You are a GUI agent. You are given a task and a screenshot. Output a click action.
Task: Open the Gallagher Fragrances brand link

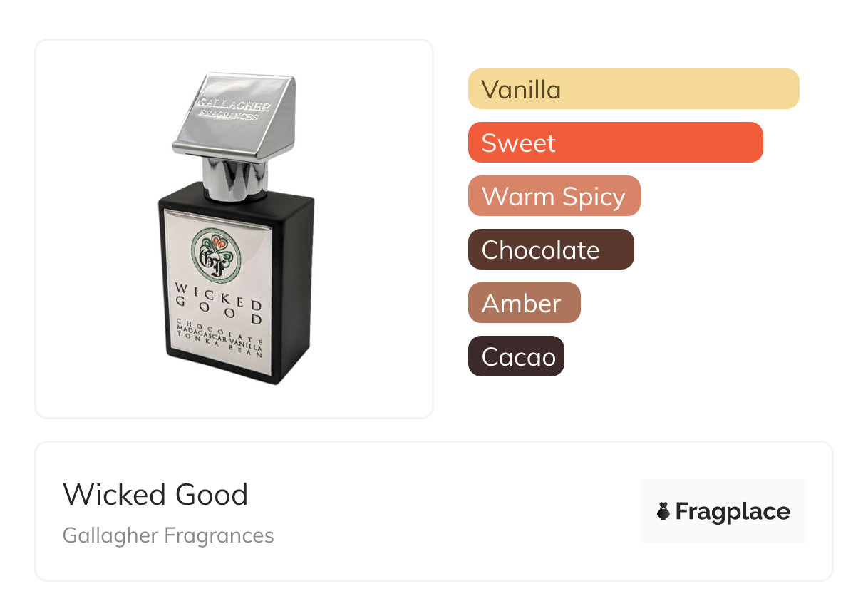pos(168,535)
